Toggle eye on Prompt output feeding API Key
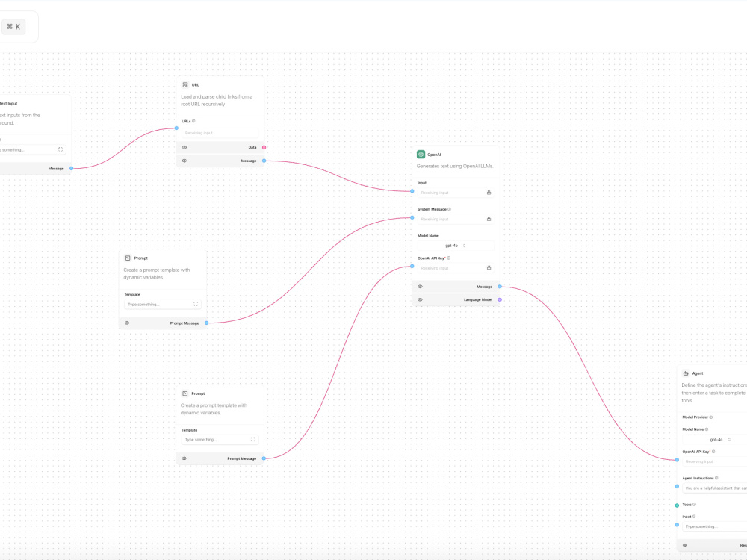This screenshot has height=560, width=747. tap(185, 458)
